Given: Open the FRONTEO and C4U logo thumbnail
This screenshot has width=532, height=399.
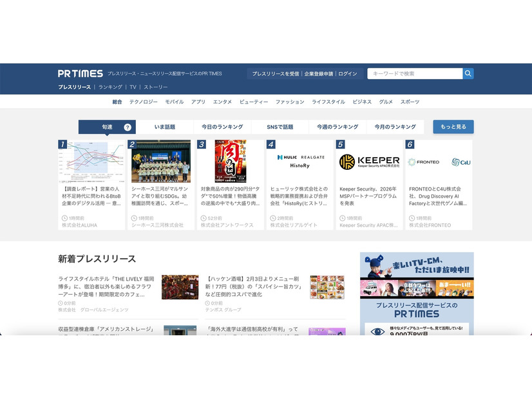Looking at the screenshot, I should [439, 162].
